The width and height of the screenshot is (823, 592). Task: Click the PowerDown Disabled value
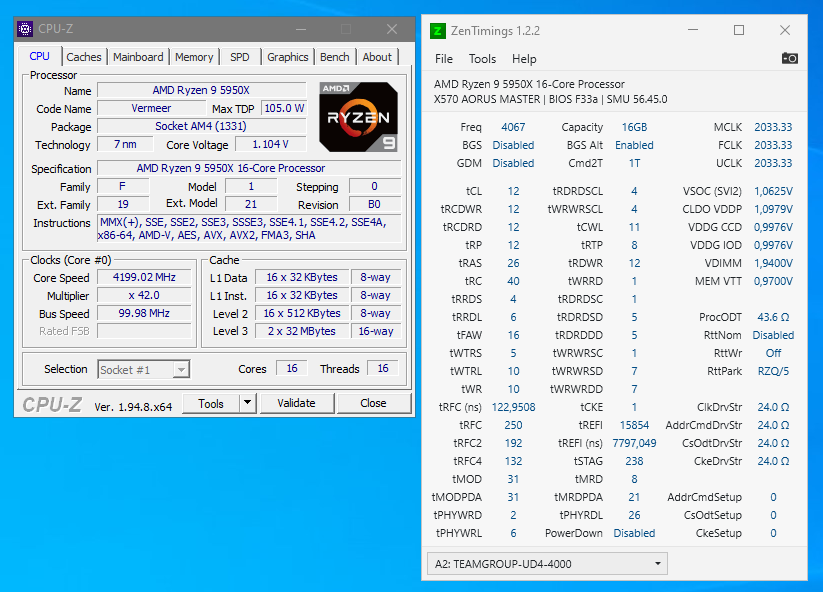(x=634, y=533)
